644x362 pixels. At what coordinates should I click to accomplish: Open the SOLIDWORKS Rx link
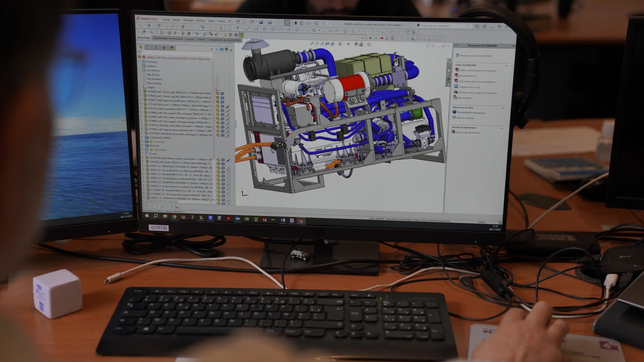tap(467, 76)
